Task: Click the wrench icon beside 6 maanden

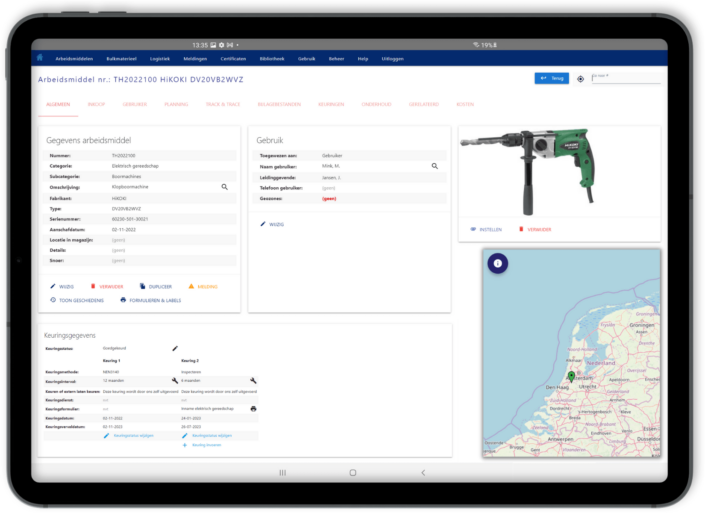Action: [253, 381]
